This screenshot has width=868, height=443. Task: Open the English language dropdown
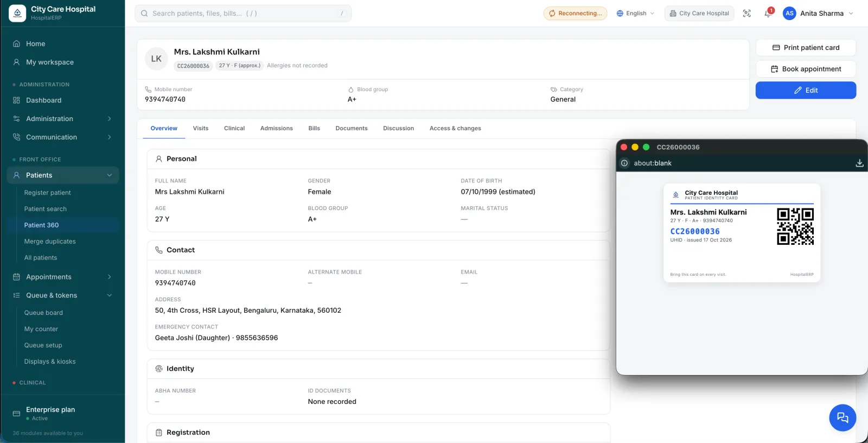click(x=635, y=14)
